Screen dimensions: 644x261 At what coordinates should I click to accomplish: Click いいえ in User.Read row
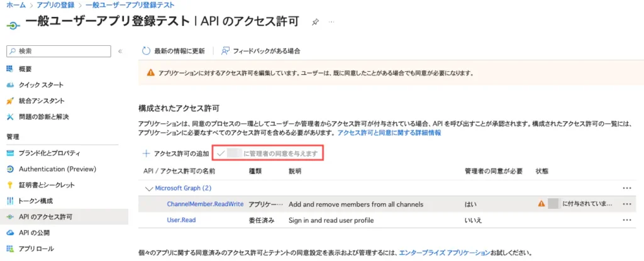click(x=473, y=220)
